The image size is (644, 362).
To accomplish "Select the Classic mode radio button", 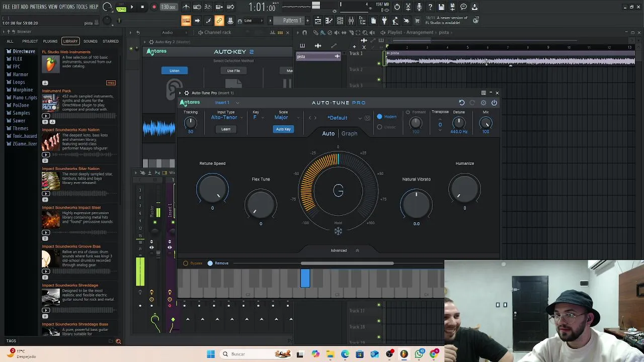I will point(379,127).
